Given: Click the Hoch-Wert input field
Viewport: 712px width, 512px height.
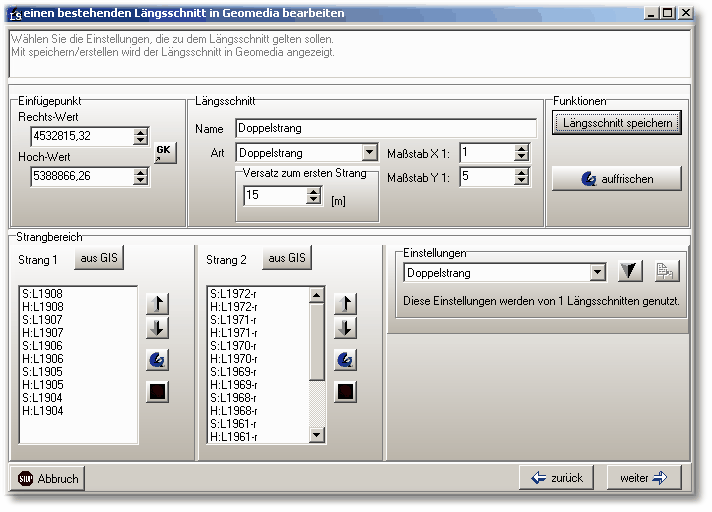Looking at the screenshot, I should pyautogui.click(x=83, y=176).
